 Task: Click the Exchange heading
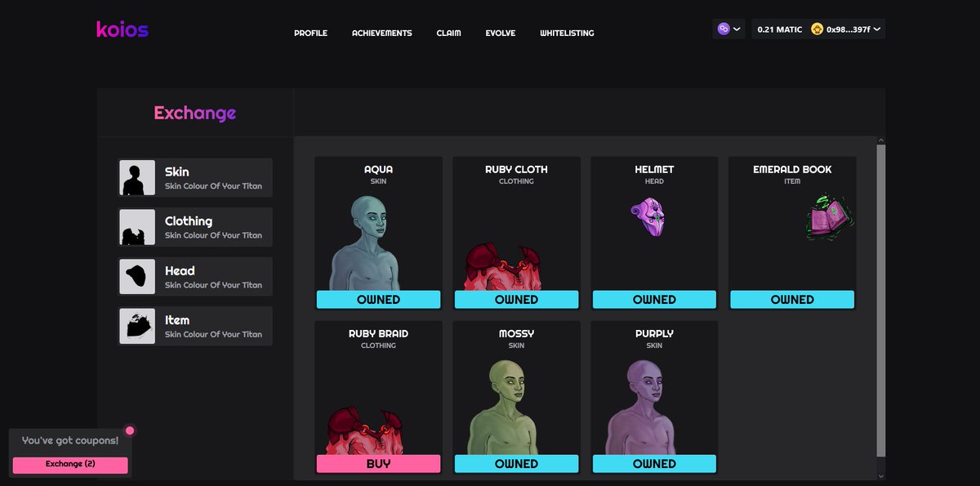tap(195, 113)
